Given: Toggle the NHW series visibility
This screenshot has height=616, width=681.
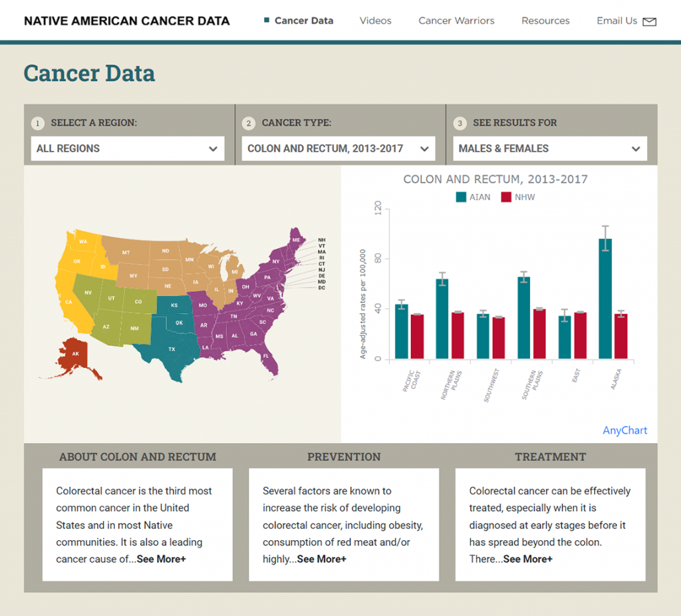Looking at the screenshot, I should click(517, 197).
